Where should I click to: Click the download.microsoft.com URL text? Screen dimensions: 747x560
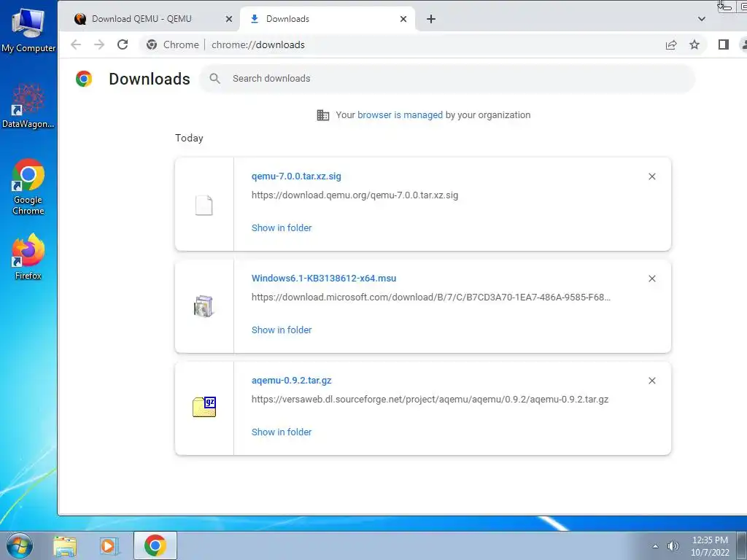(x=431, y=297)
